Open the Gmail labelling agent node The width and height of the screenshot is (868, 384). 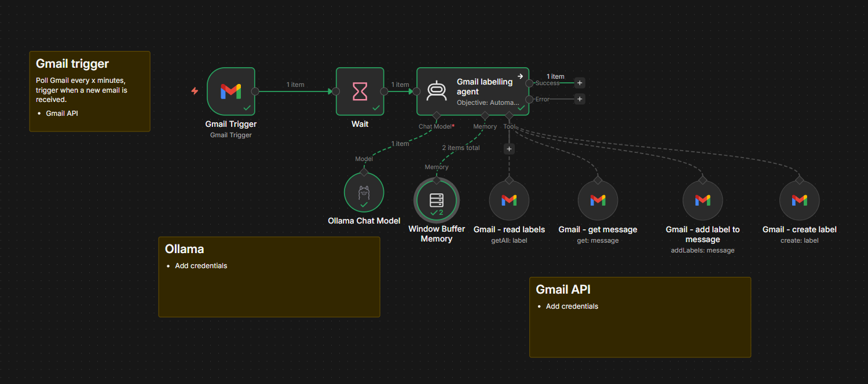tap(473, 91)
